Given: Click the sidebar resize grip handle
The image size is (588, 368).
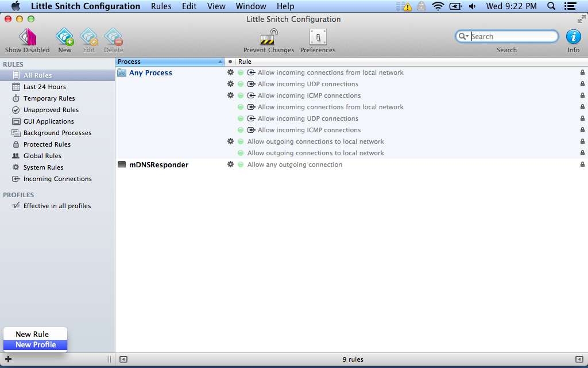Looking at the screenshot, I should pos(109,359).
